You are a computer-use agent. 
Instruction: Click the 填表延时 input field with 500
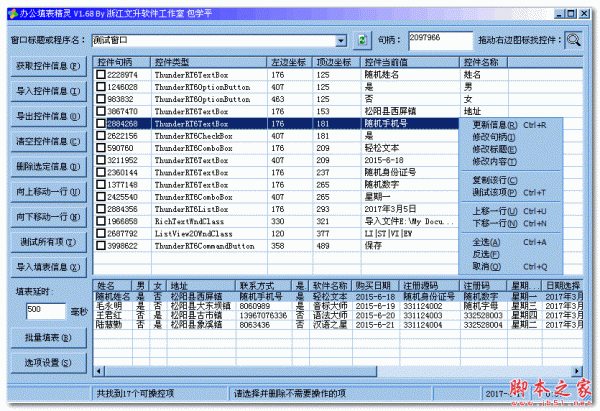(32, 310)
